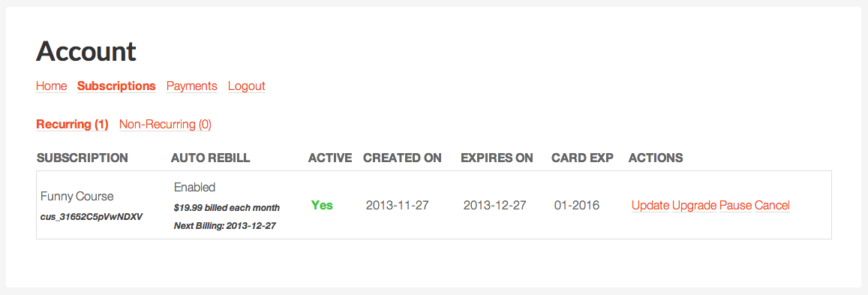Click the Expires On column header
This screenshot has width=868, height=295.
point(497,158)
